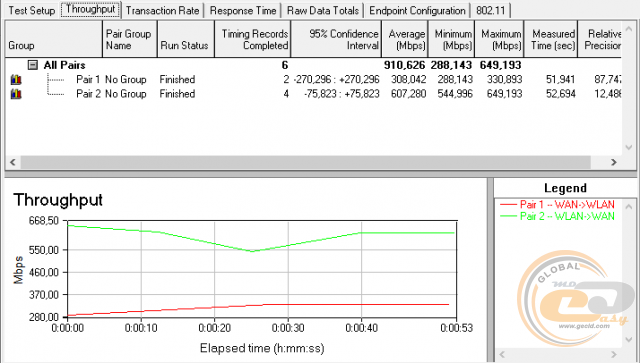This screenshot has width=640, height=363.
Task: Open the Response Time tab
Action: [x=243, y=10]
